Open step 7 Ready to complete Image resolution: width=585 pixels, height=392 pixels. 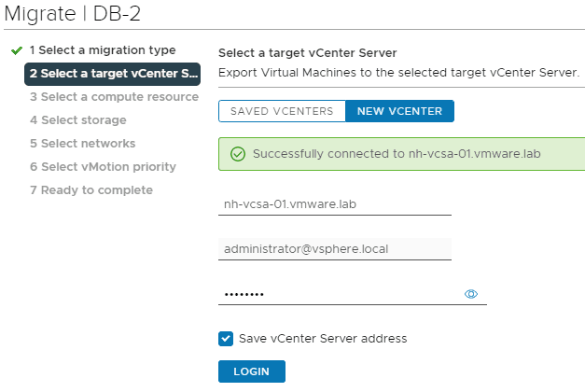[91, 190]
